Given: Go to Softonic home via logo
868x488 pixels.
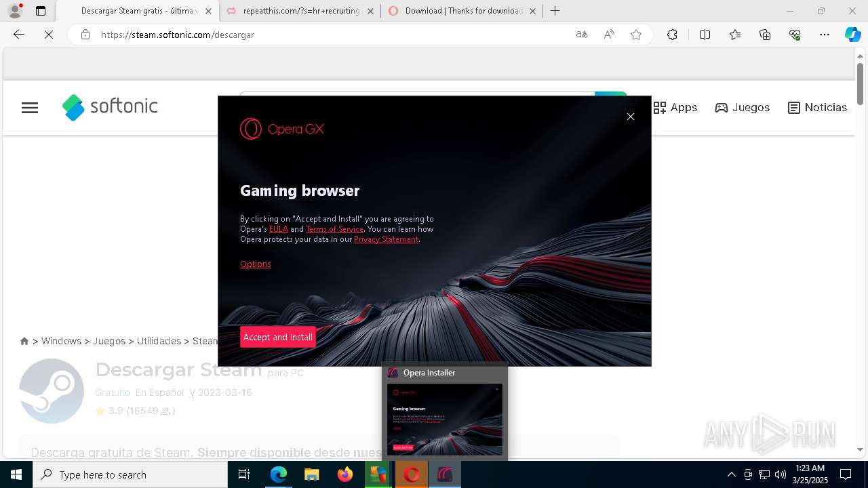Looking at the screenshot, I should [x=110, y=107].
